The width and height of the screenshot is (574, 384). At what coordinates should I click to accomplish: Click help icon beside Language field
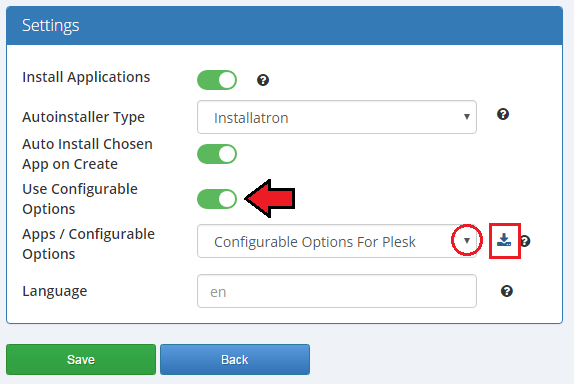tap(507, 291)
